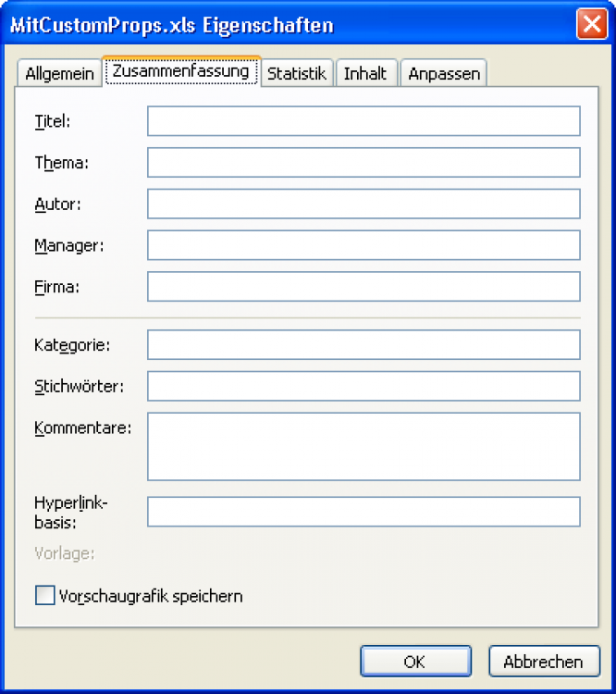The image size is (616, 694).
Task: Open the Statistik tab
Action: [297, 74]
